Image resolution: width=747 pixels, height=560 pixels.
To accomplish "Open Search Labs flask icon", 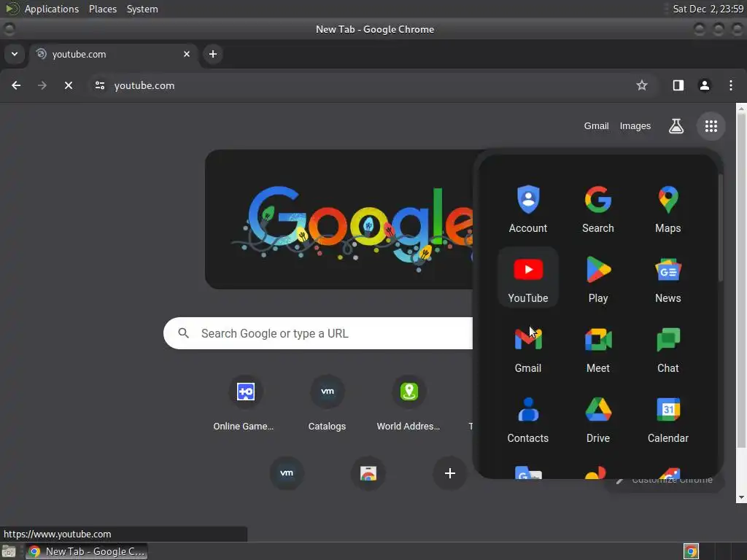I will 676,126.
